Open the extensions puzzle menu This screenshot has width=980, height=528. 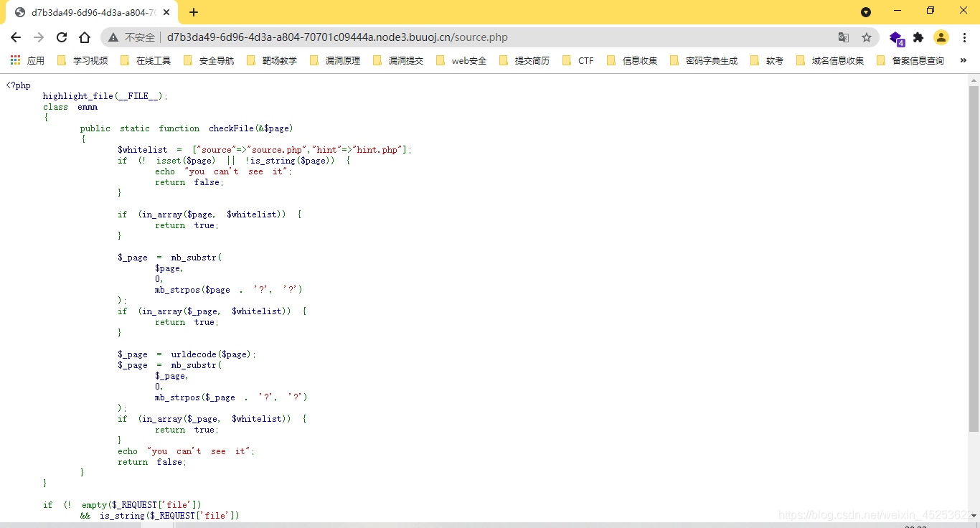tap(918, 37)
